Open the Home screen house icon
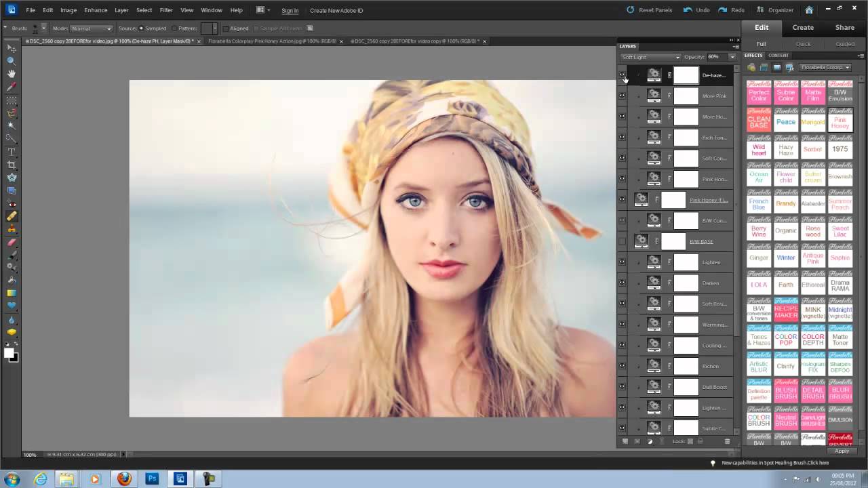868x488 pixels. click(809, 10)
